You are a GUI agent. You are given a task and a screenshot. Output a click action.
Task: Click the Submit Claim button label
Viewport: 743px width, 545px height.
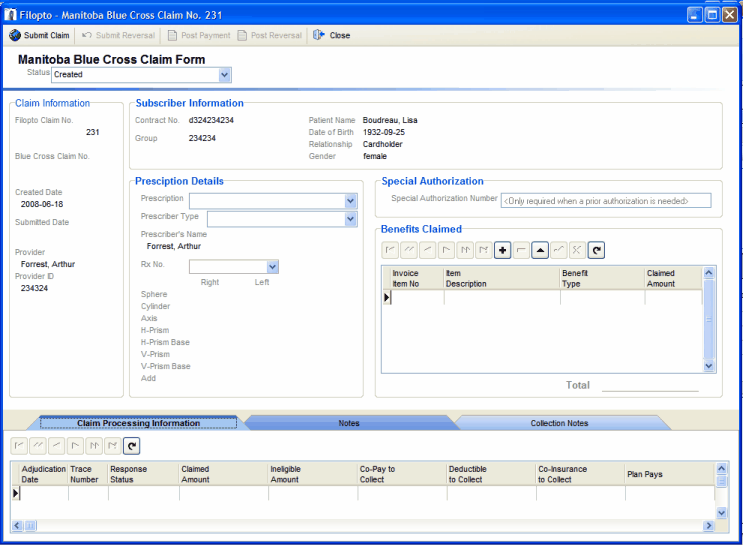pos(46,36)
